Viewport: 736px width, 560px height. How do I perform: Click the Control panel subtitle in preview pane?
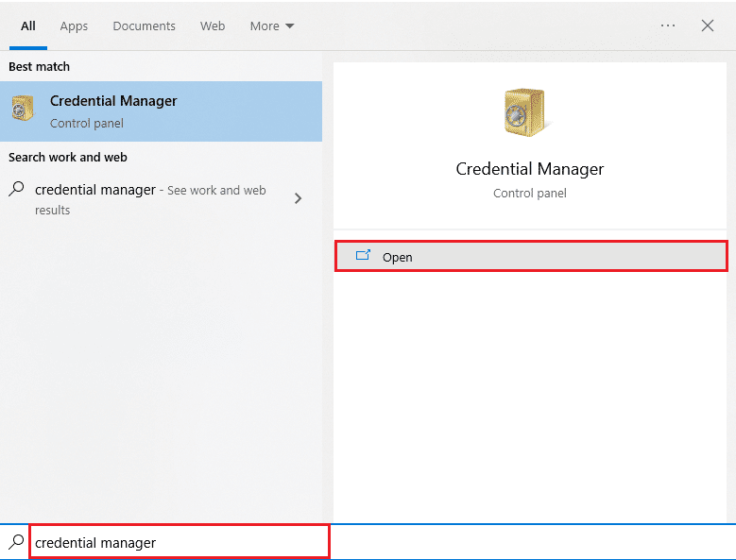click(529, 194)
